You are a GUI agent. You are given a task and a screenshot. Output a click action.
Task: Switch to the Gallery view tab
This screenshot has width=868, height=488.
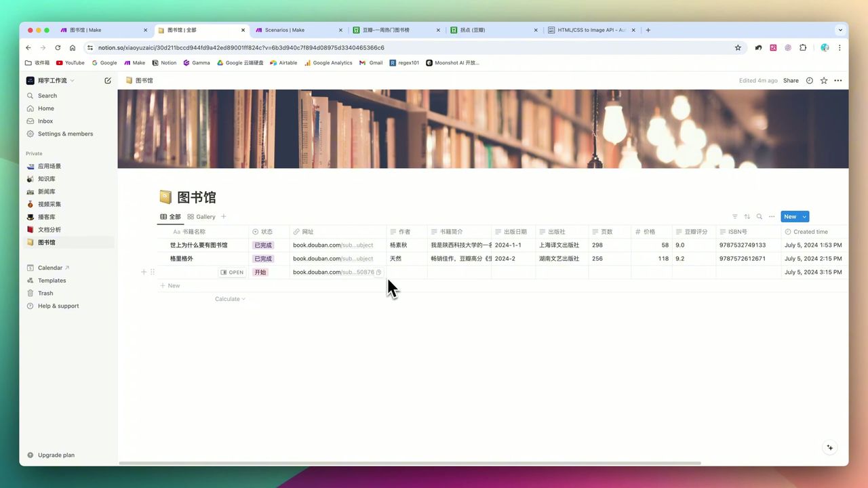(201, 216)
